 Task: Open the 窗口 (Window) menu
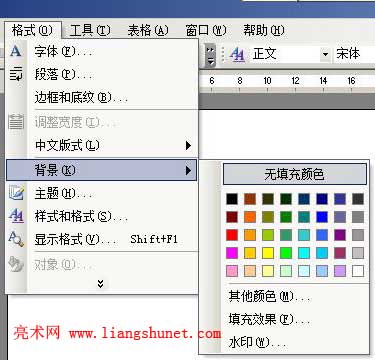coord(206,31)
